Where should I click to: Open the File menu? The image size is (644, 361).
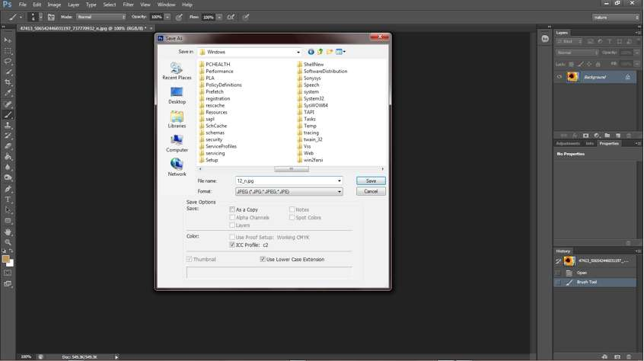tap(23, 5)
